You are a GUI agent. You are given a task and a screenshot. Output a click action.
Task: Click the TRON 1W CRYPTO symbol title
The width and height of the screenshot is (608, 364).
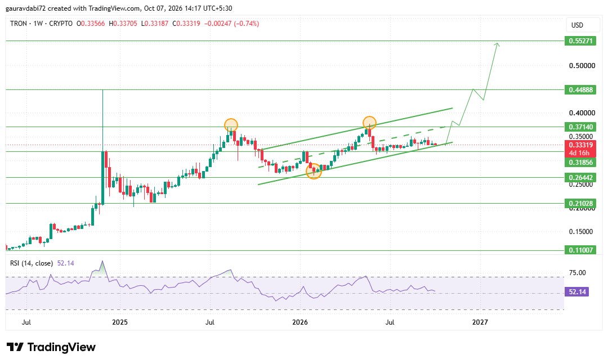click(x=41, y=24)
